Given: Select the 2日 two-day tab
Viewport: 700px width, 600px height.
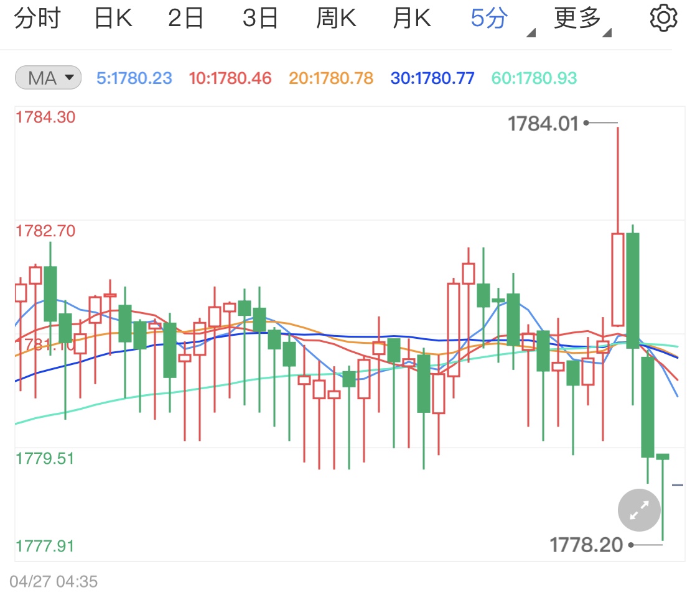Looking at the screenshot, I should (x=185, y=18).
